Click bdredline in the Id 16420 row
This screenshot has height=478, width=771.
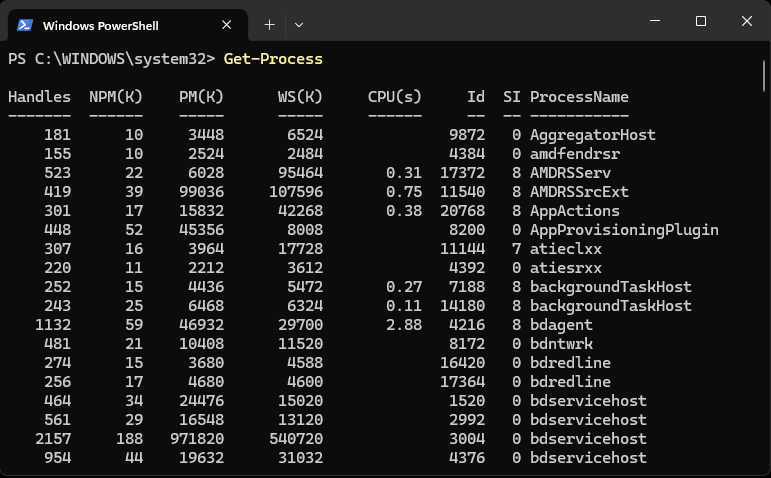click(x=570, y=363)
